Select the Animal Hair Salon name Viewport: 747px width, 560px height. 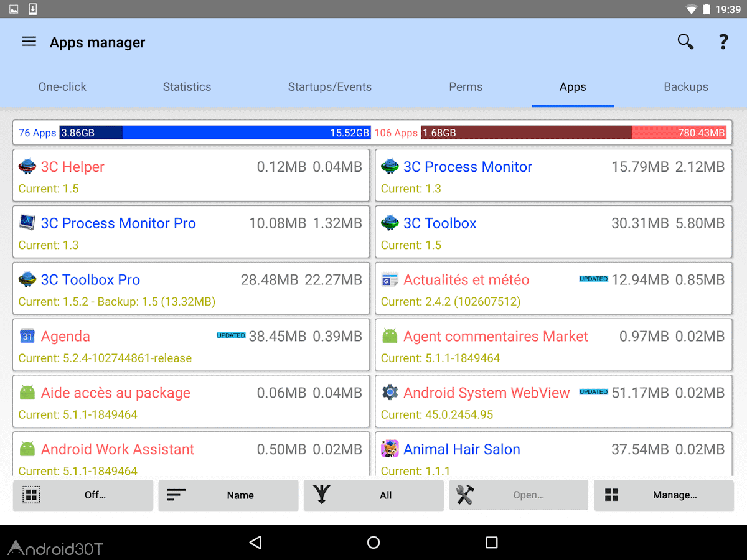pyautogui.click(x=462, y=449)
